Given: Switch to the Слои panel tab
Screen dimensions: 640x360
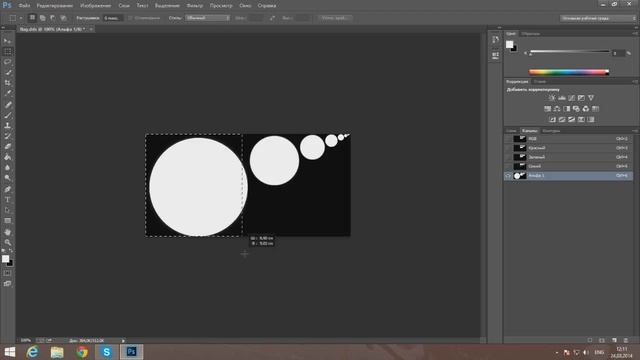Looking at the screenshot, I should click(511, 131).
